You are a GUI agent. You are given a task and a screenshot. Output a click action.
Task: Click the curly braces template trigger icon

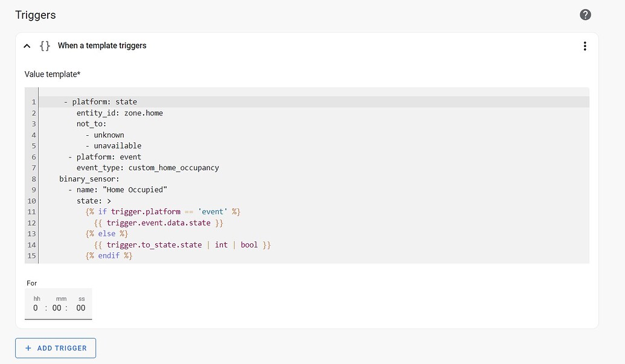pos(44,45)
